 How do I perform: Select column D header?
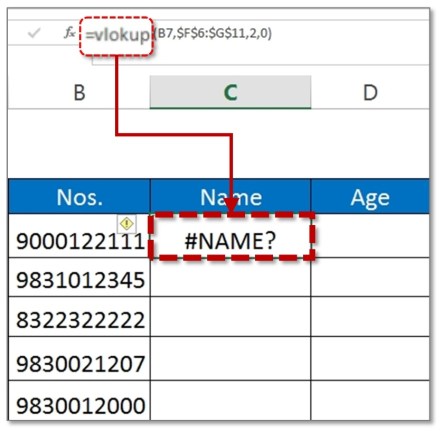point(370,92)
